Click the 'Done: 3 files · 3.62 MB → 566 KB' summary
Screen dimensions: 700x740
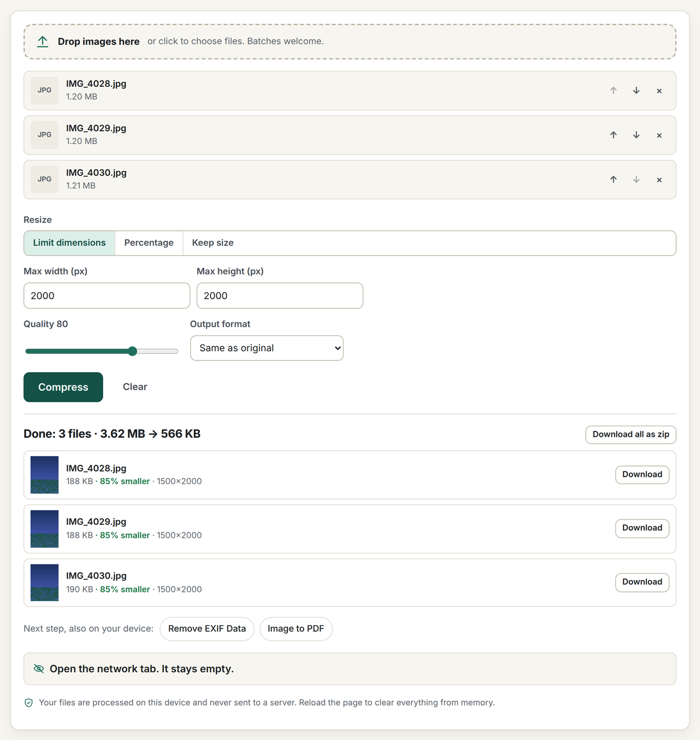click(x=112, y=434)
